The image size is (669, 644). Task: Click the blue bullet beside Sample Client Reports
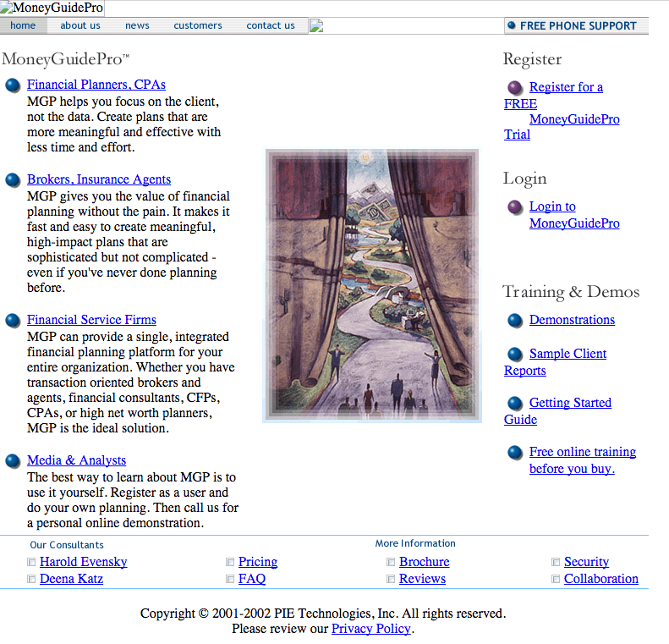pos(515,355)
